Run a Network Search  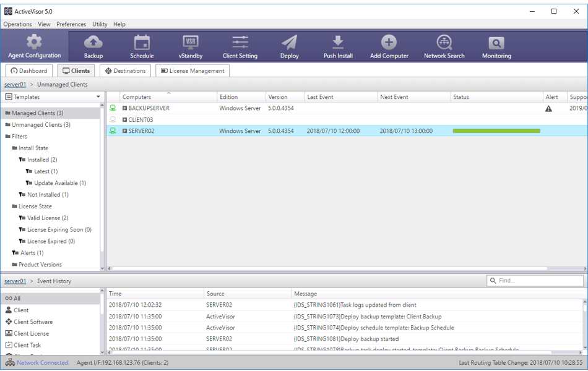coord(444,45)
